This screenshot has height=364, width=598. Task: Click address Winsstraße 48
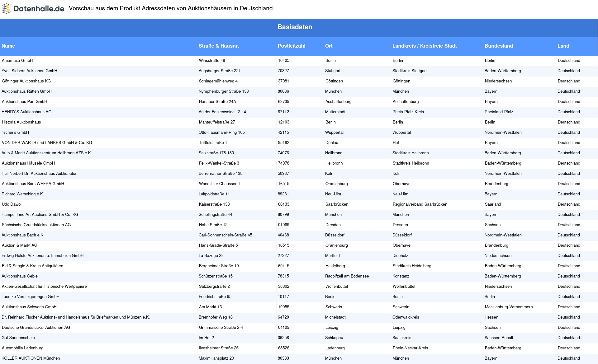point(212,61)
